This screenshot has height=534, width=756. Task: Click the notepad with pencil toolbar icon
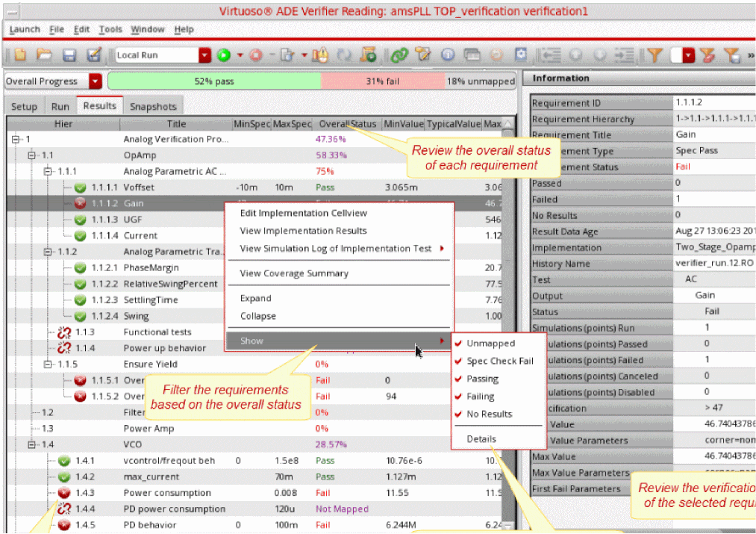click(x=423, y=55)
